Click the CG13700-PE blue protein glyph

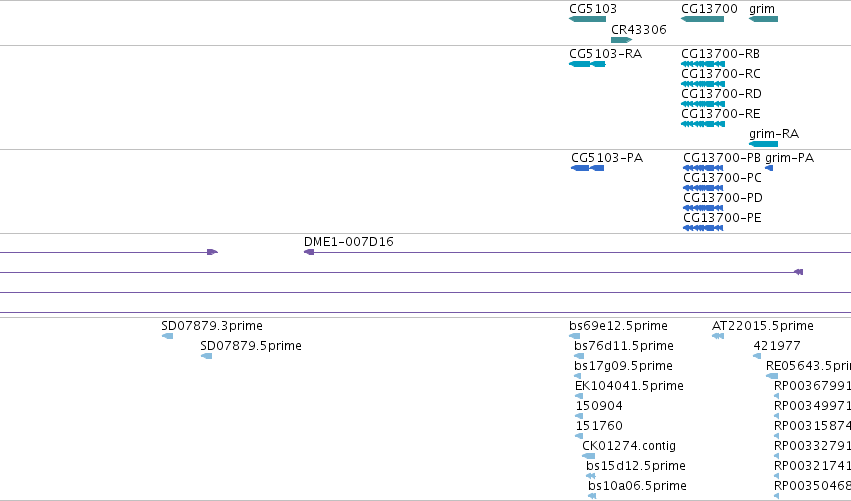click(x=703, y=228)
